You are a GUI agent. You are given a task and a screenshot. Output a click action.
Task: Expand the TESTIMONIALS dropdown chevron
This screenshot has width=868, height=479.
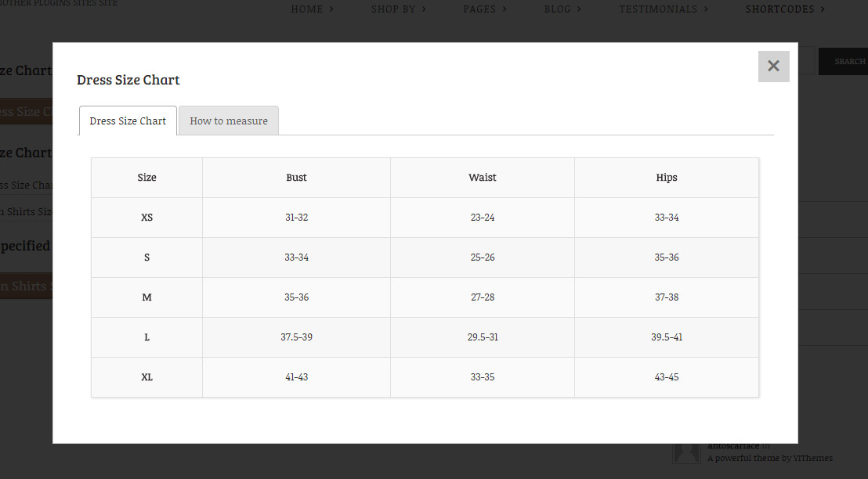[x=706, y=9]
